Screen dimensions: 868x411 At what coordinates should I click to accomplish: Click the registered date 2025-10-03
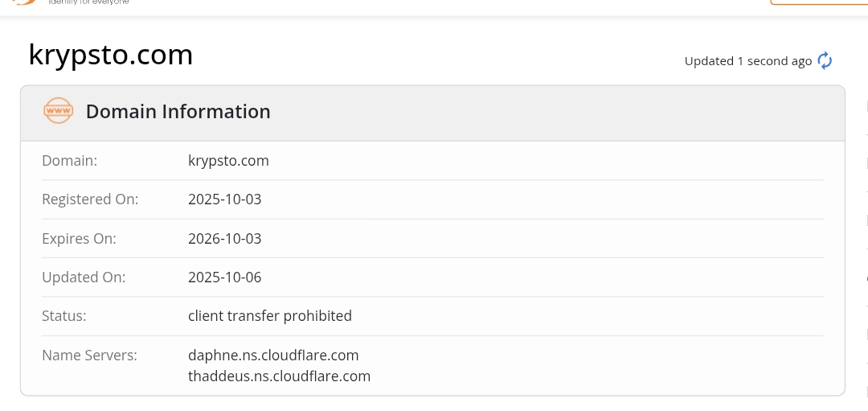tap(224, 199)
